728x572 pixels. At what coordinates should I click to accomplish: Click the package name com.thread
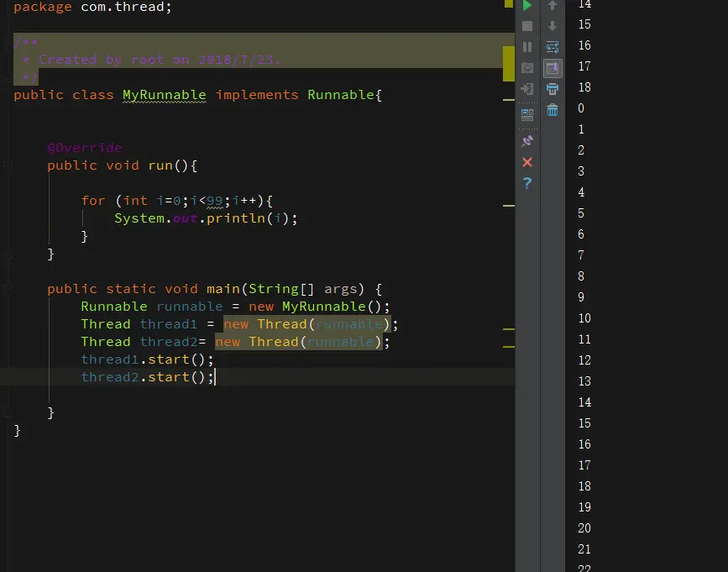123,7
